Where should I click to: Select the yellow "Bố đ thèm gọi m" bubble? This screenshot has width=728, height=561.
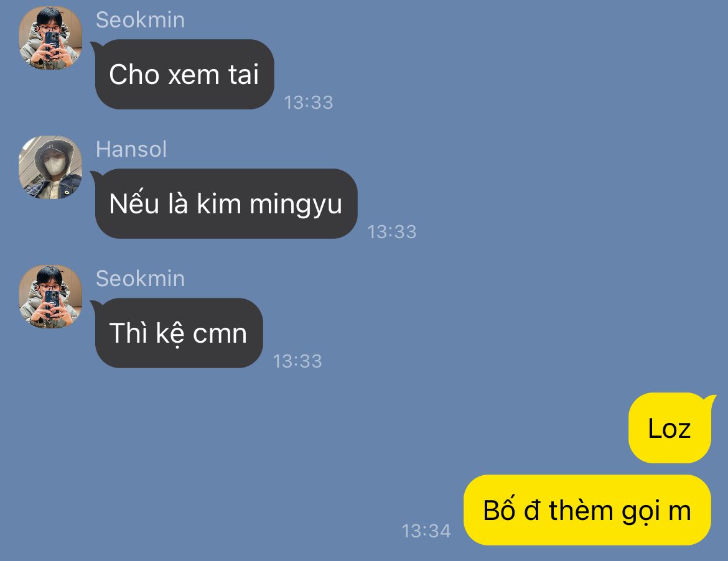coord(587,510)
